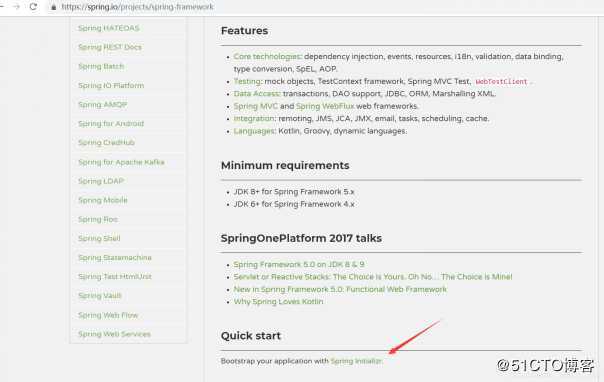The height and width of the screenshot is (382, 604).
Task: Click the browser reload icon
Action: click(x=33, y=7)
